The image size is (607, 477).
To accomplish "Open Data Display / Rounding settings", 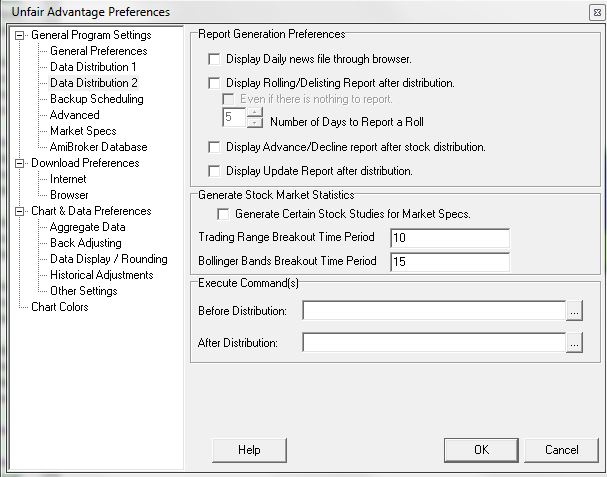I will coord(109,259).
